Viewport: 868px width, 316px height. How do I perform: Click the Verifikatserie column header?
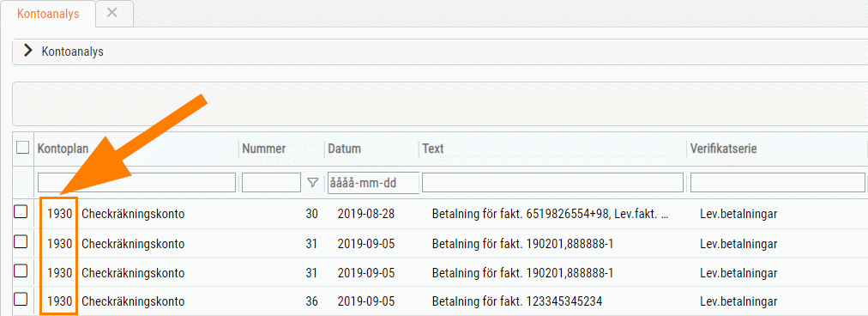pos(723,149)
